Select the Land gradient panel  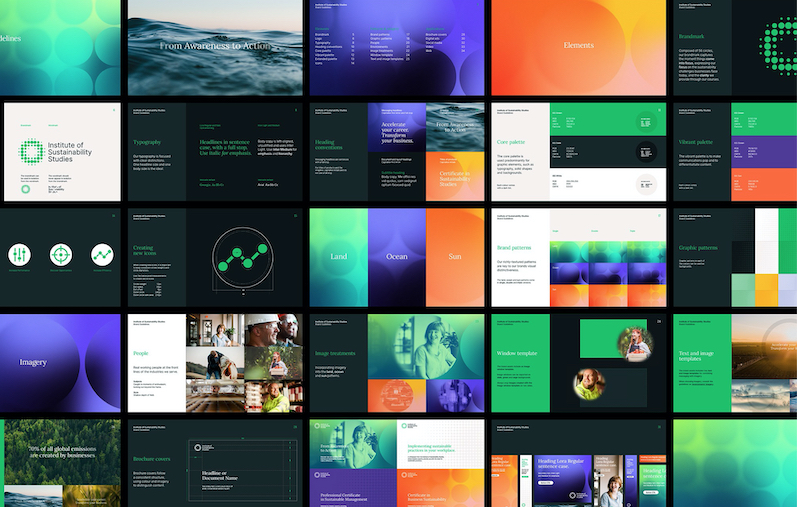click(x=338, y=257)
